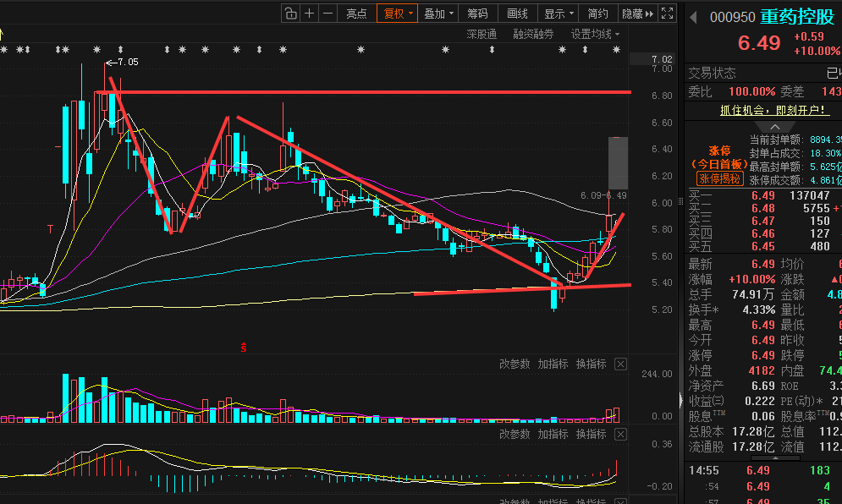Select the 融资融券 tab
Screen dimensions: 842x504
[533, 35]
